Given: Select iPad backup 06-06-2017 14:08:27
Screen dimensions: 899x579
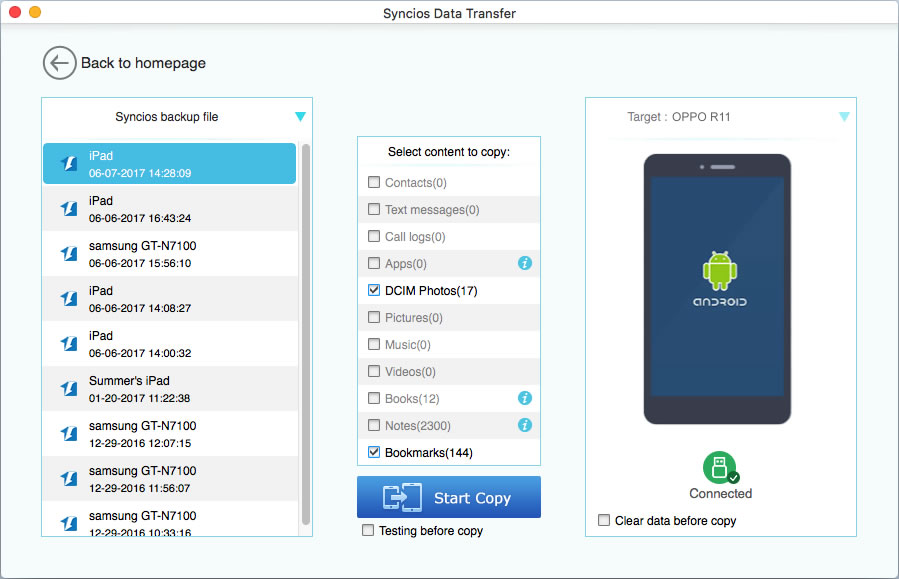Looking at the screenshot, I should pos(170,299).
